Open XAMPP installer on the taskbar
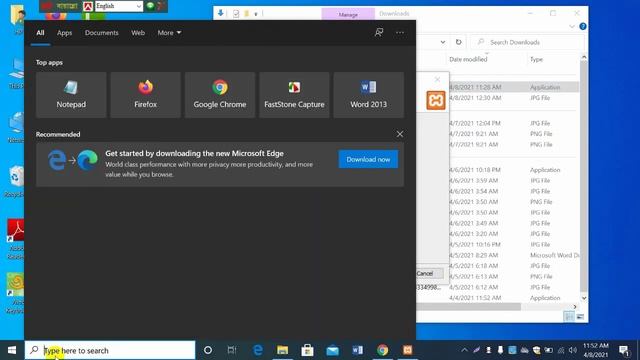The width and height of the screenshot is (640, 360). [x=407, y=350]
